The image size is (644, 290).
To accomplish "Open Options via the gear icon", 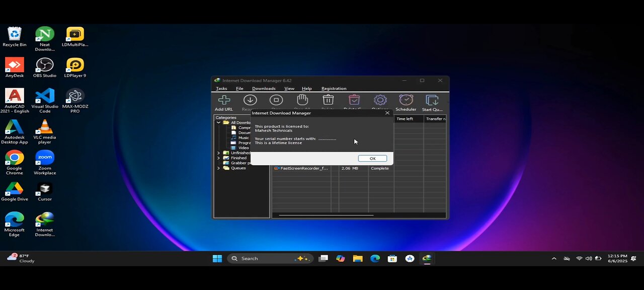I will click(380, 100).
